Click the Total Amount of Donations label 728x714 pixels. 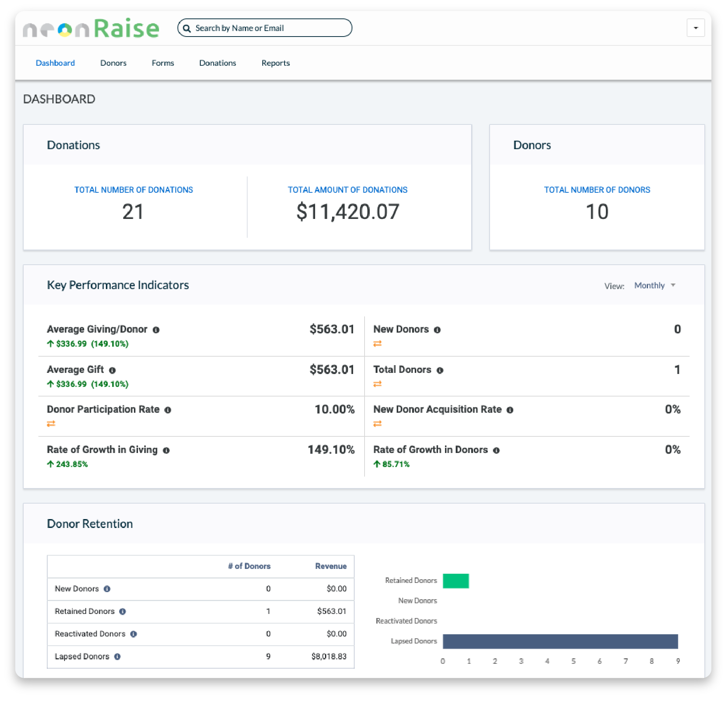click(x=347, y=190)
